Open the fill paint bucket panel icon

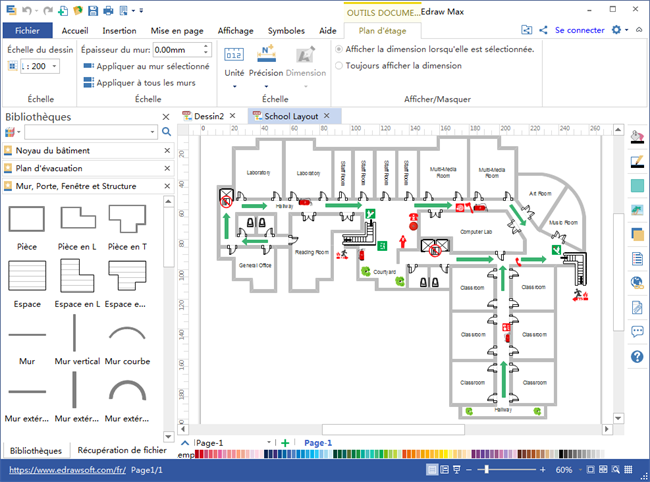click(637, 137)
